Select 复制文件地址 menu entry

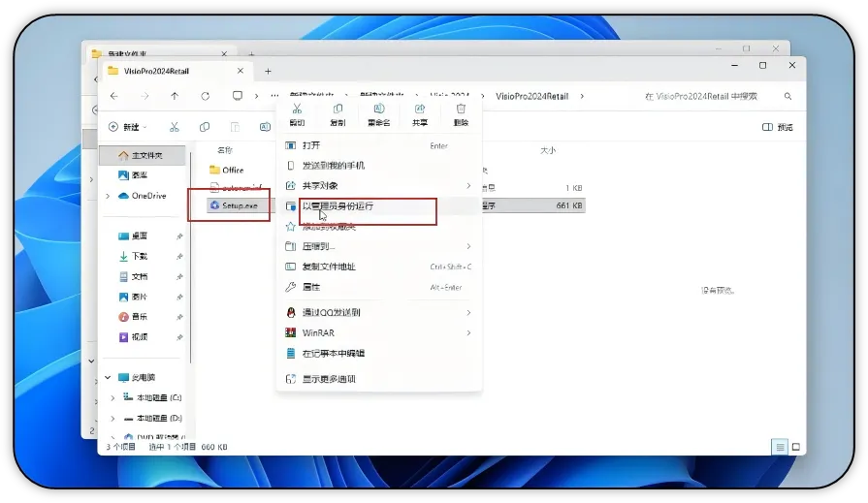[379, 267]
